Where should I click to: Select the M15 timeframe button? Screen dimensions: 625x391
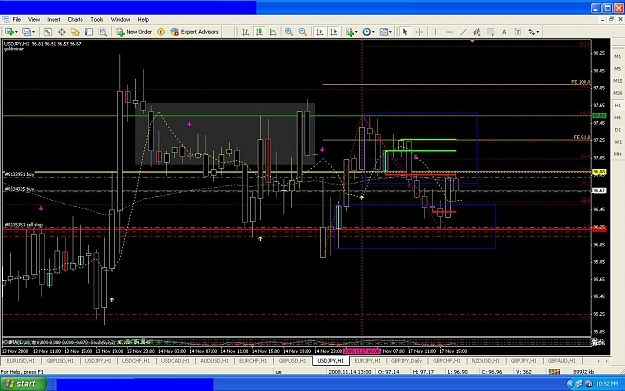(x=617, y=81)
